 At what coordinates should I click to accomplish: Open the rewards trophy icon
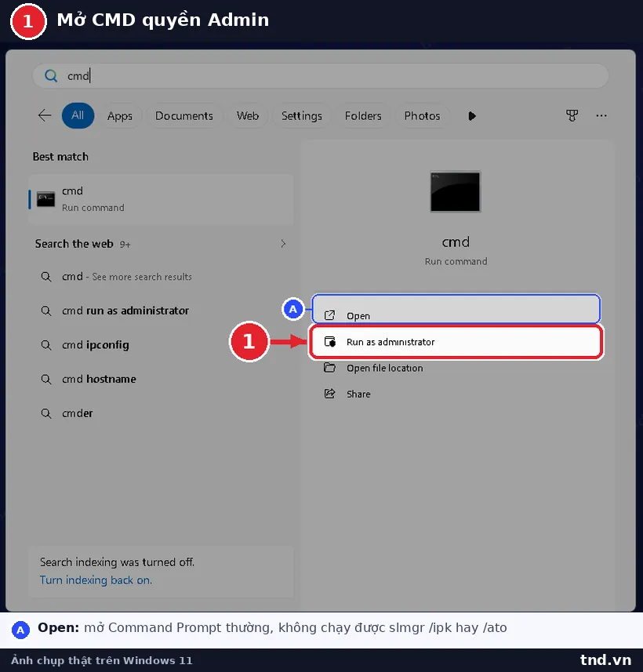[x=572, y=115]
